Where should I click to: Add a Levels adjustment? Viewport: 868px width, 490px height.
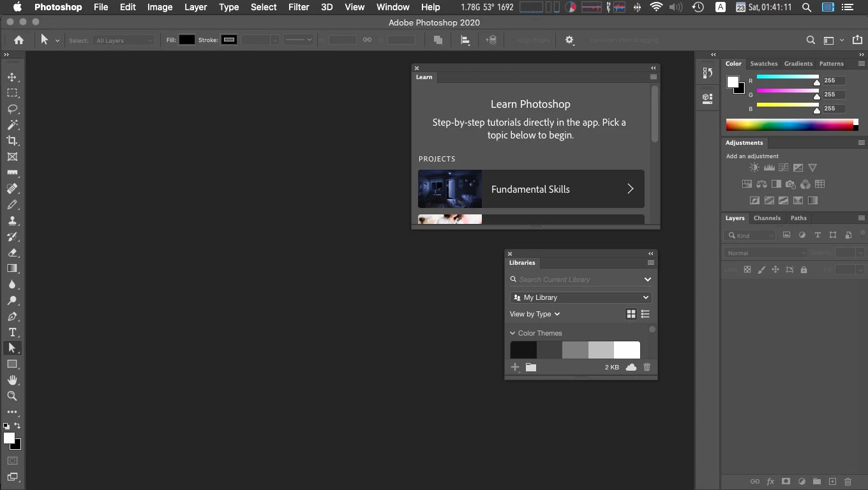(x=769, y=168)
